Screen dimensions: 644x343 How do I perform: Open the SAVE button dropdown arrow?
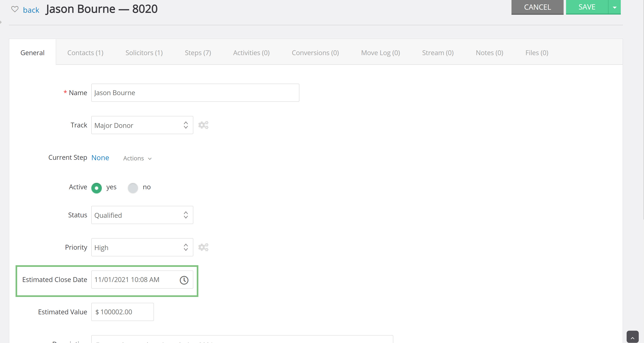coord(615,7)
